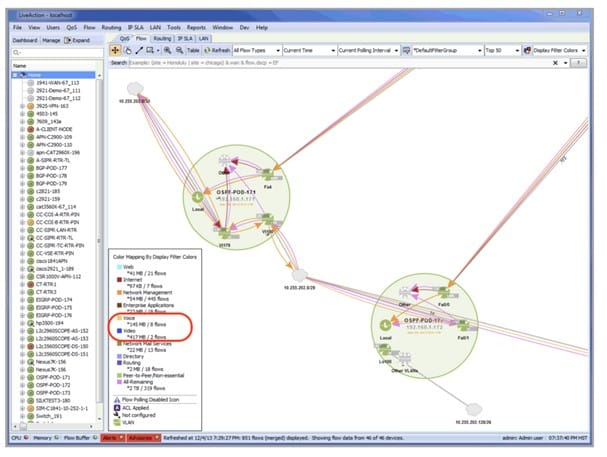The height and width of the screenshot is (457, 607).
Task: Switch to the QoS tab
Action: [x=124, y=39]
